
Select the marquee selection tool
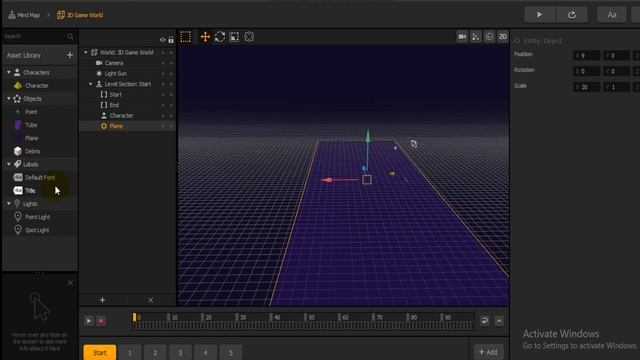[x=185, y=37]
